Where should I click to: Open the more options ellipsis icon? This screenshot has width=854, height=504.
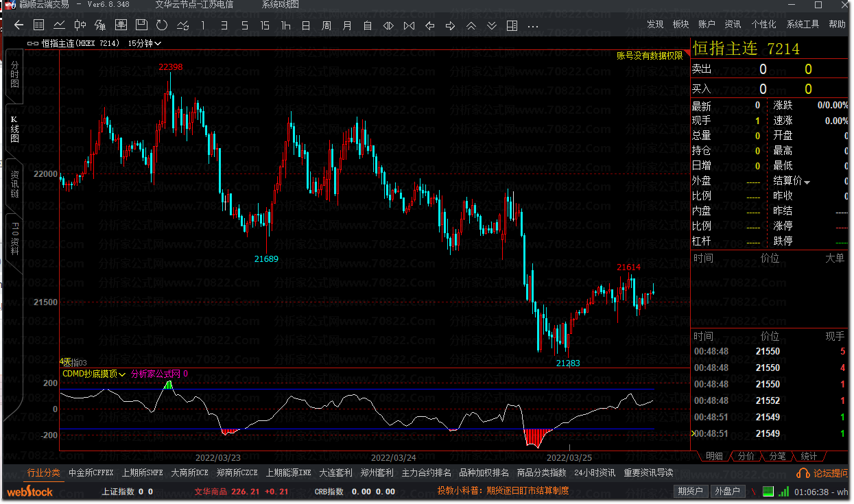pyautogui.click(x=533, y=26)
